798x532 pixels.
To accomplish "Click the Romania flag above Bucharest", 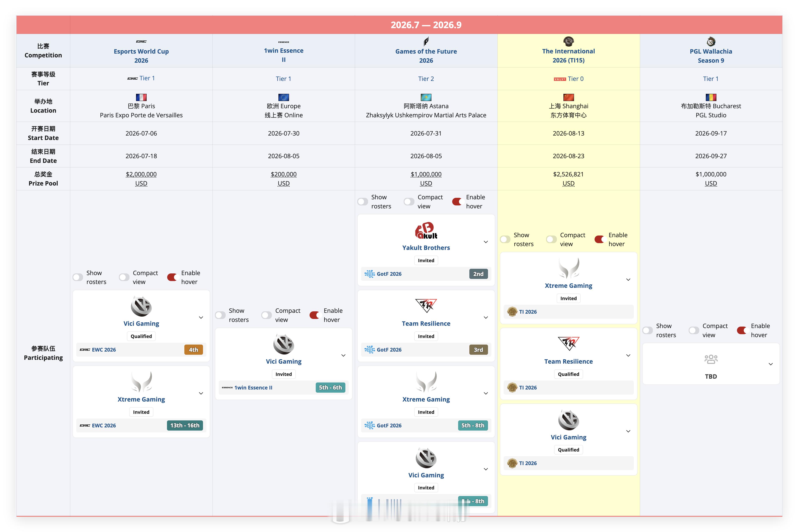I will pyautogui.click(x=711, y=97).
